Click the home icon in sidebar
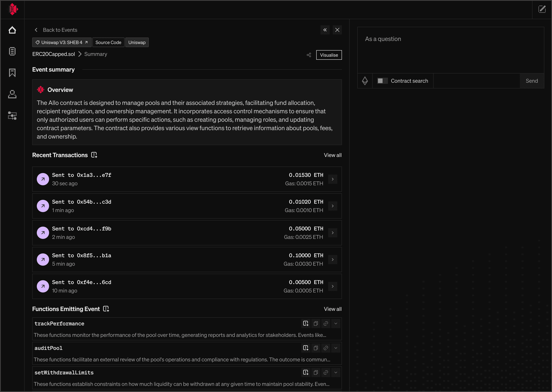The width and height of the screenshot is (552, 392). point(12,30)
